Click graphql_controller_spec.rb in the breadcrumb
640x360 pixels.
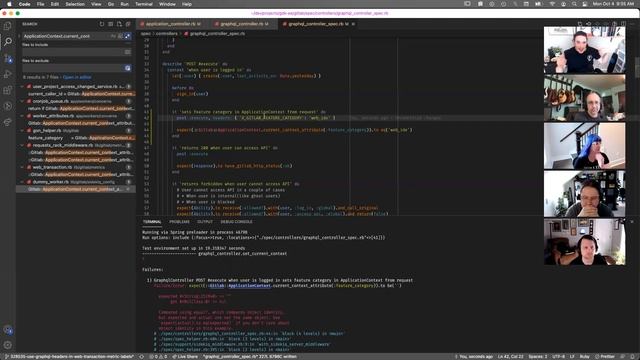coord(217,33)
